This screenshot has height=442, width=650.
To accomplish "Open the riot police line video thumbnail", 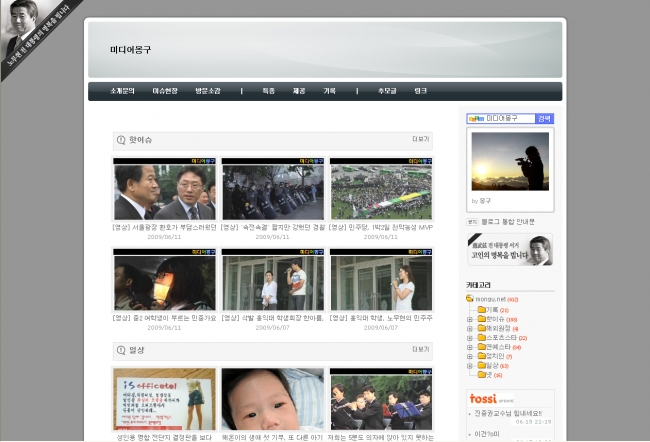I will [273, 189].
